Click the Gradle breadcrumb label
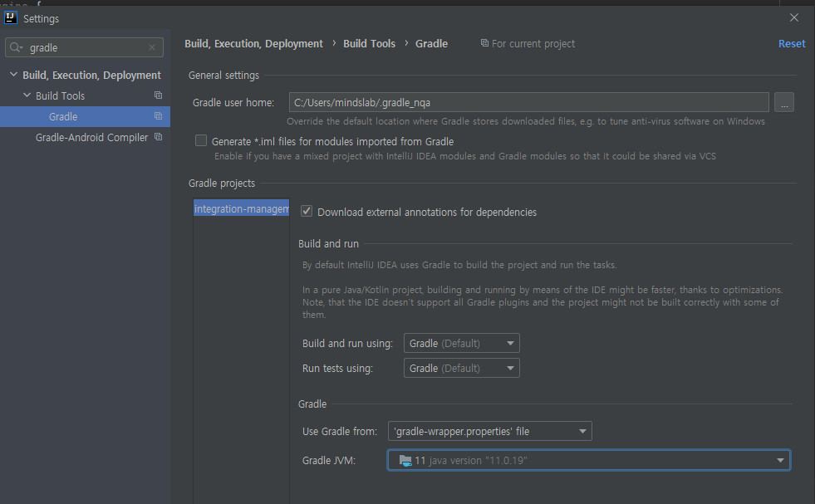This screenshot has width=815, height=504. 431,44
